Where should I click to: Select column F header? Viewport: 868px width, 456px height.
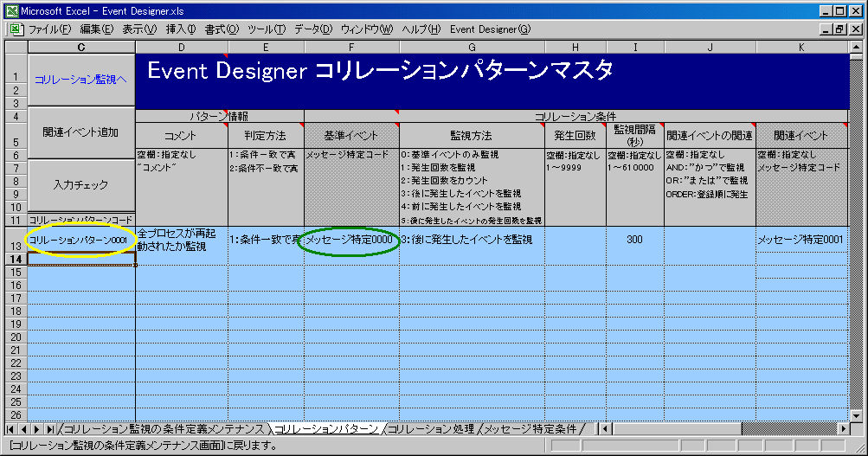point(351,48)
